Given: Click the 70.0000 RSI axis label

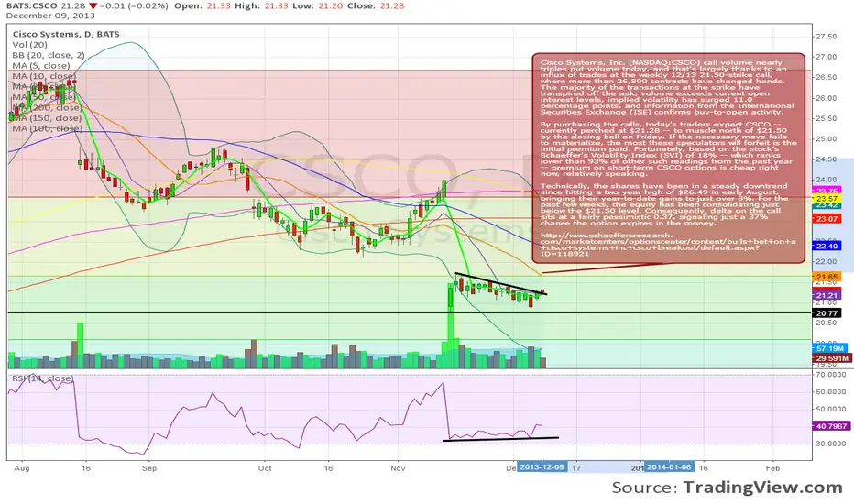Looking at the screenshot, I should pyautogui.click(x=830, y=375).
